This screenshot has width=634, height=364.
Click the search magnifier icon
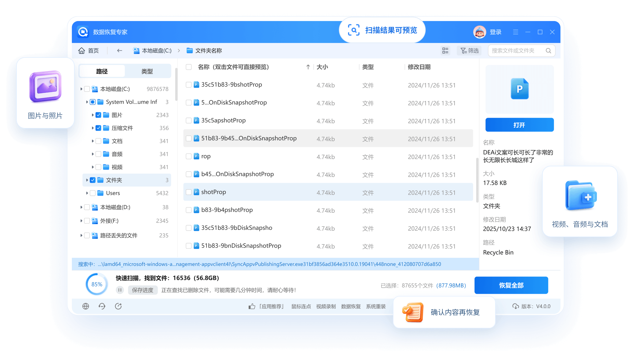click(548, 51)
